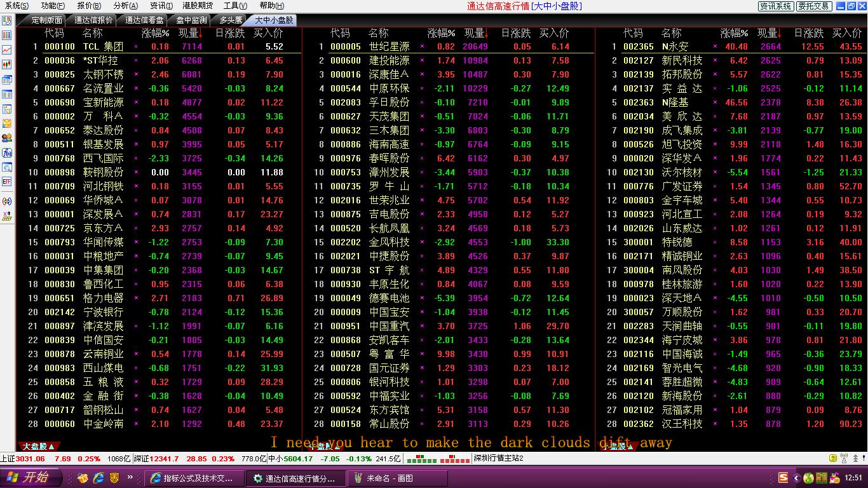Image resolution: width=868 pixels, height=488 pixels.
Task: Open the f(x) formula sidebar icon
Action: (x=7, y=152)
